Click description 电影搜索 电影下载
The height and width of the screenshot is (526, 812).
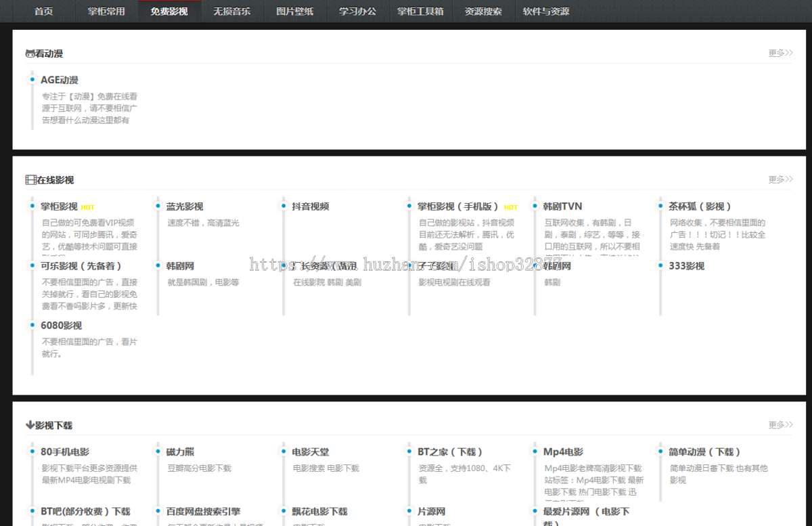[x=326, y=468]
